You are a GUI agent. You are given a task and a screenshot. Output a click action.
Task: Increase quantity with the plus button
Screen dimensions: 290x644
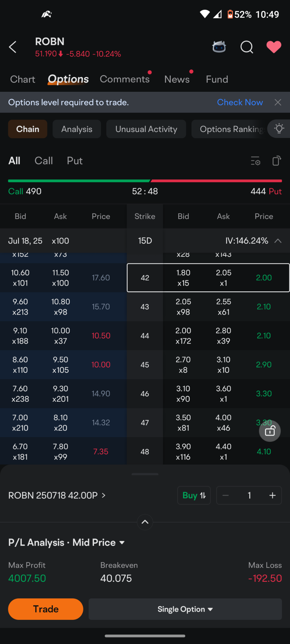[x=272, y=495]
